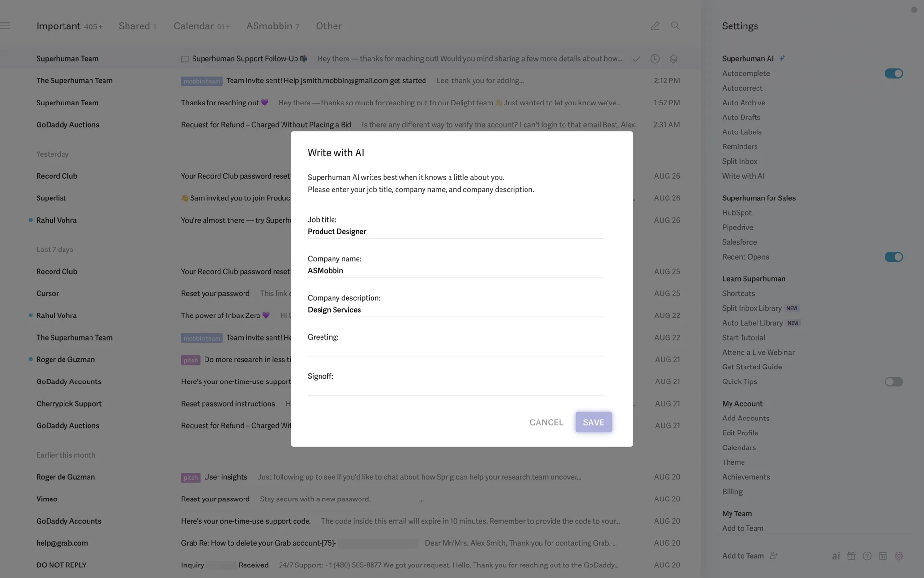Image resolution: width=924 pixels, height=578 pixels.
Task: Open the hamburger menu icon
Action: pyautogui.click(x=5, y=26)
